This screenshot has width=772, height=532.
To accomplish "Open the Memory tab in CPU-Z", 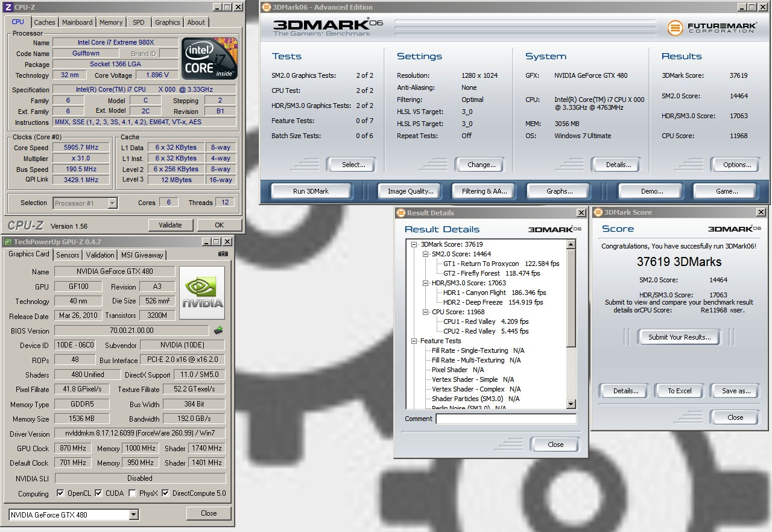I will pyautogui.click(x=111, y=22).
